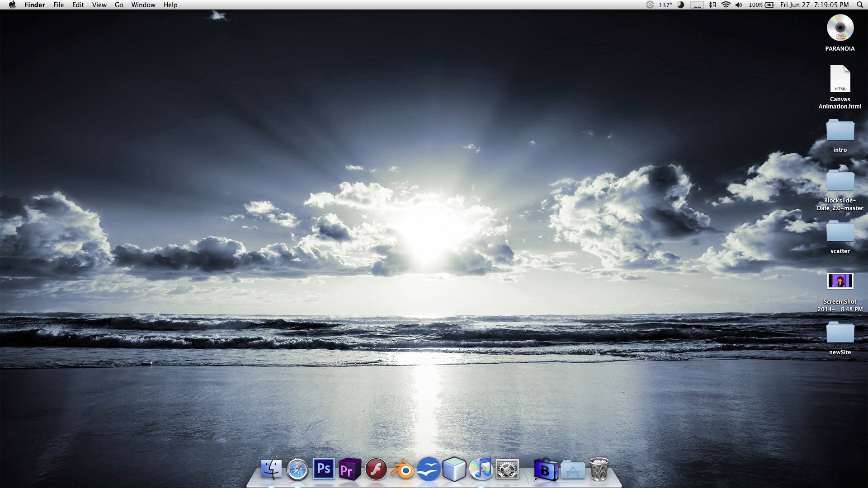The height and width of the screenshot is (488, 868).
Task: Select the Canvas Animation.html file
Action: pos(840,79)
